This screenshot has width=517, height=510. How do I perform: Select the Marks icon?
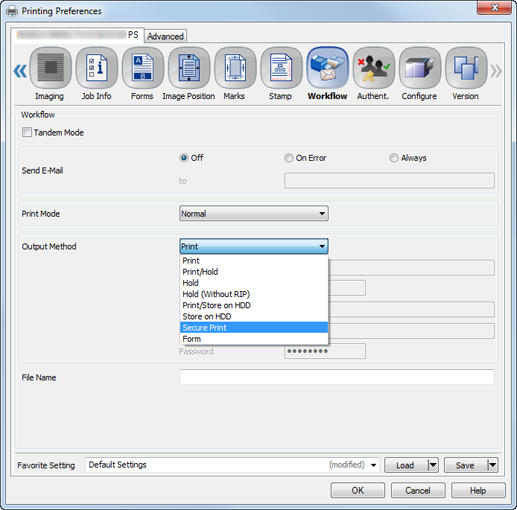tap(235, 68)
